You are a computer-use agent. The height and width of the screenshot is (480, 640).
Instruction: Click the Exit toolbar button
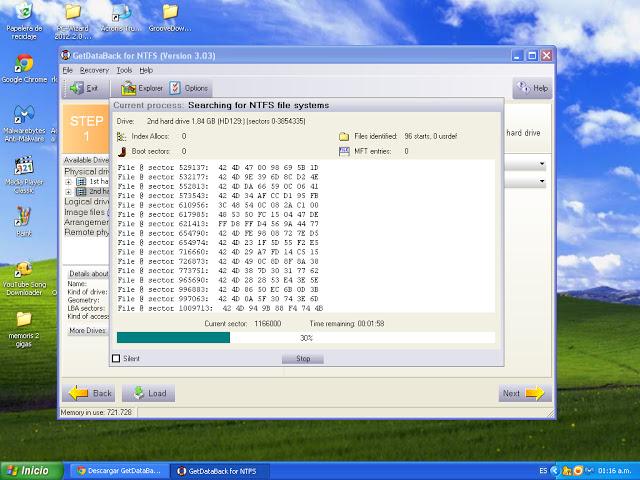[84, 88]
